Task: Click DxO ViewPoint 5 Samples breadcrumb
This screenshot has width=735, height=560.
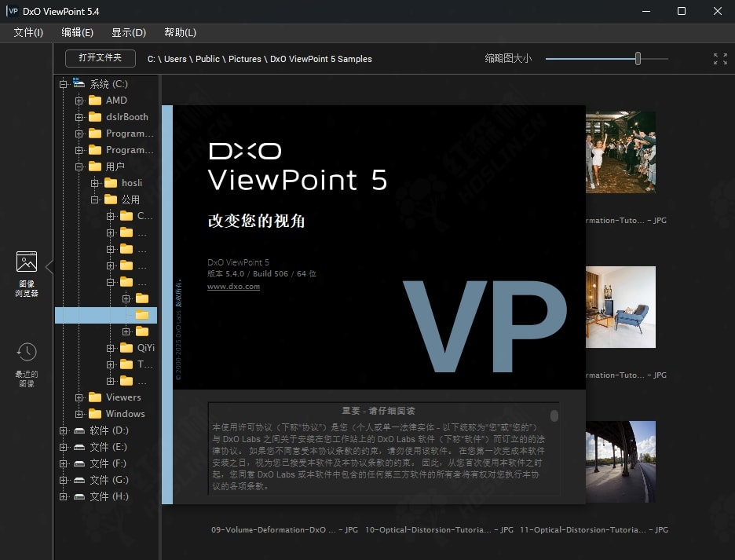Action: [321, 59]
